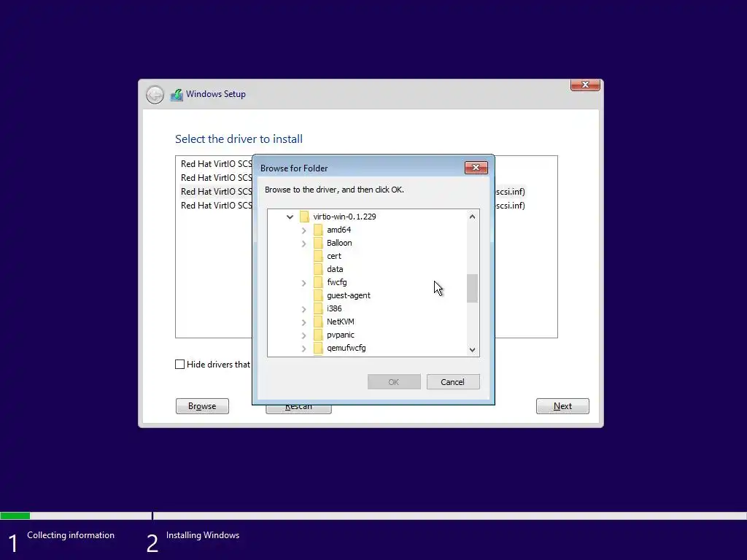Select the second Red Hat VirtIO SCSI driver
This screenshot has width=747, height=560.
coord(216,178)
